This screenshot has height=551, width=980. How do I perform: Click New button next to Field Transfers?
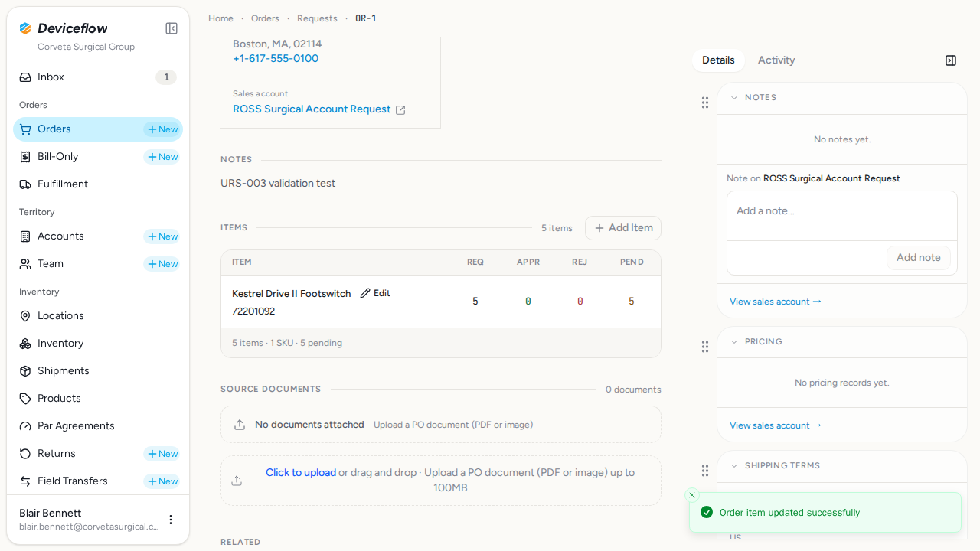tap(162, 481)
